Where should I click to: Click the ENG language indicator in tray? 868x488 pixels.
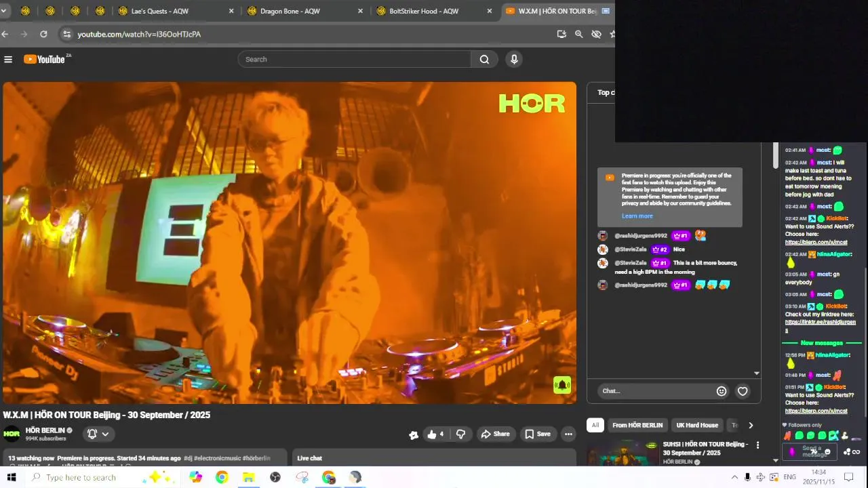point(789,477)
